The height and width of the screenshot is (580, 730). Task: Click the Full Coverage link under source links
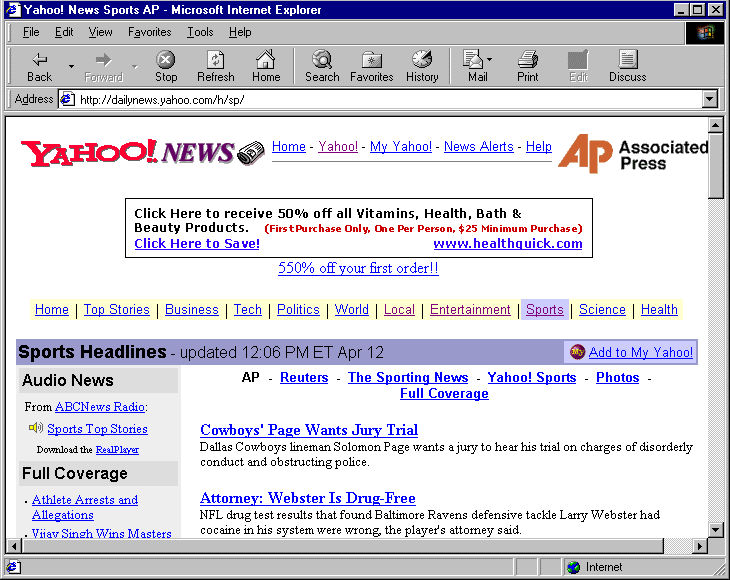click(444, 393)
